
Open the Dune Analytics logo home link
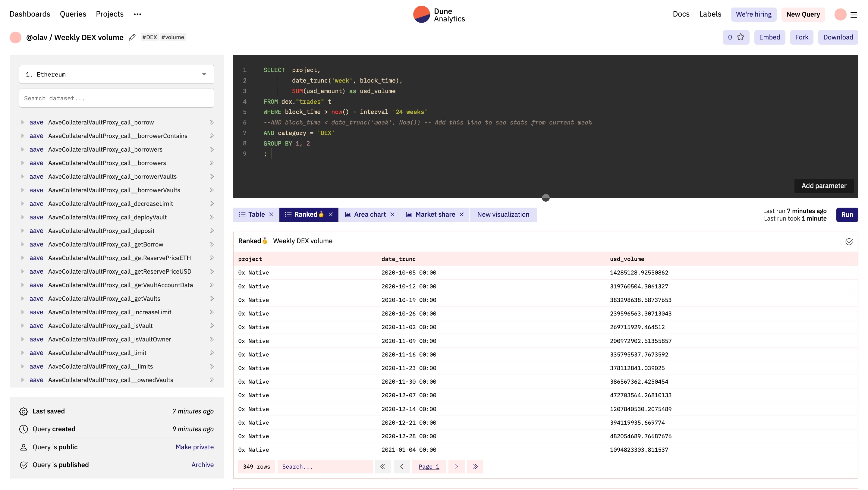[x=439, y=14]
